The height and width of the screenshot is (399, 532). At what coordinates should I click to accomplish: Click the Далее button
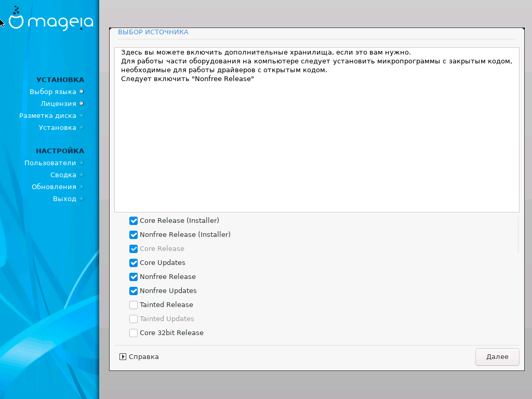click(x=497, y=356)
